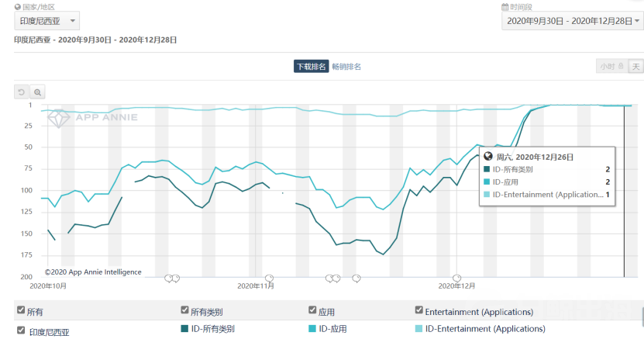644x346 pixels.
Task: Toggle the 应用 checkbox
Action: click(312, 311)
